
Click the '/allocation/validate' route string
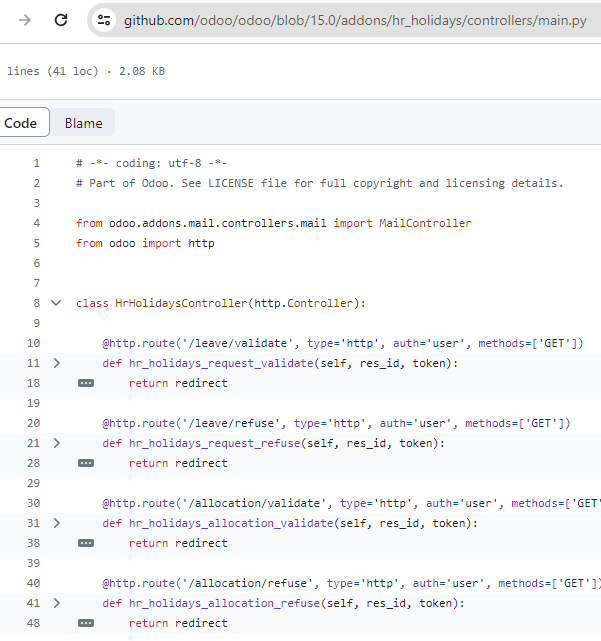(x=254, y=503)
